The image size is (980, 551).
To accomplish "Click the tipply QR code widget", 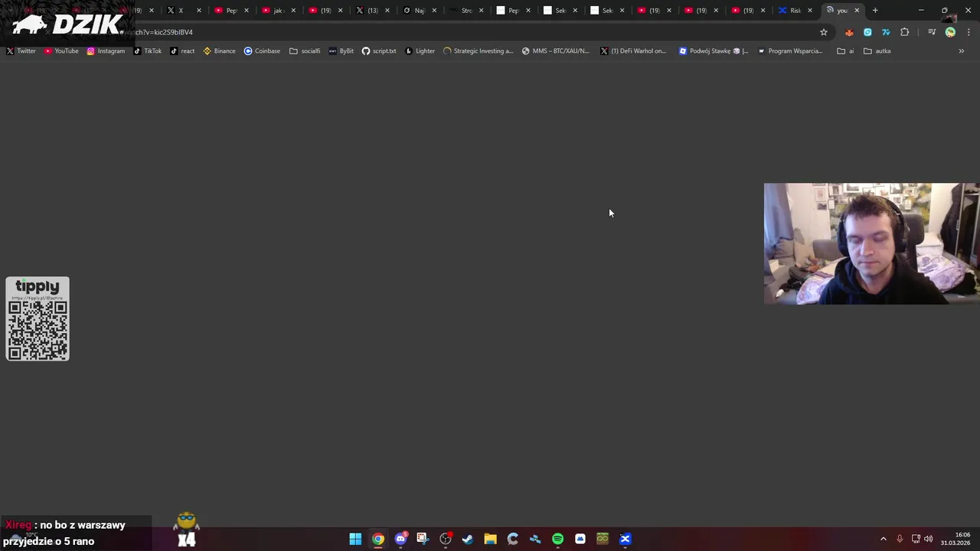I will (38, 319).
